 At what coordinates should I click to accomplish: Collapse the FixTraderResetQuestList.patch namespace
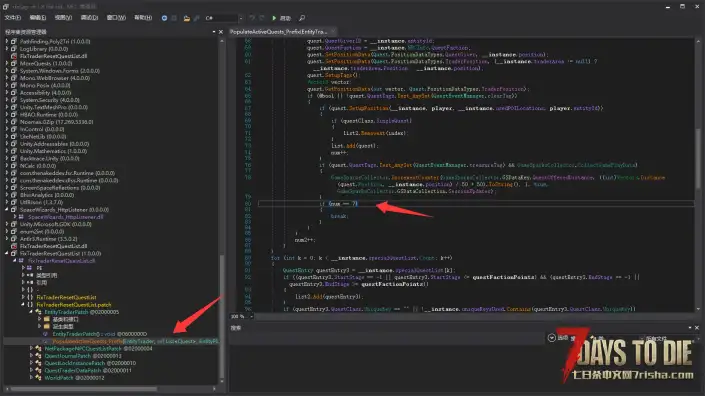[x=23, y=304]
